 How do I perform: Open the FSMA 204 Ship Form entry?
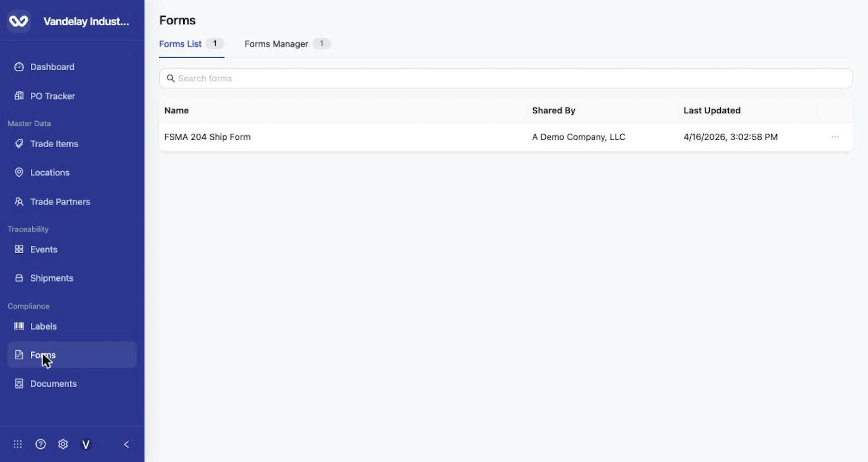(207, 137)
